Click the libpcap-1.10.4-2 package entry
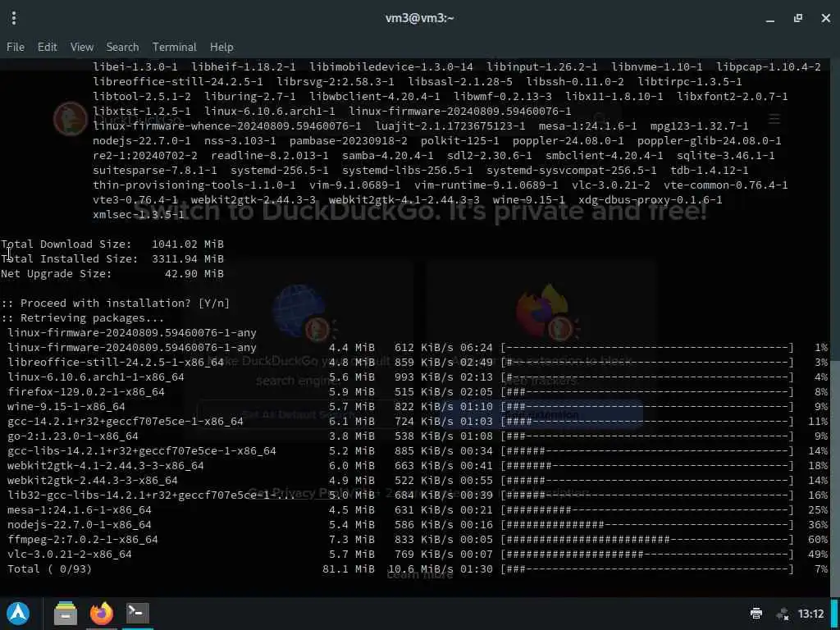The width and height of the screenshot is (840, 630). click(769, 67)
